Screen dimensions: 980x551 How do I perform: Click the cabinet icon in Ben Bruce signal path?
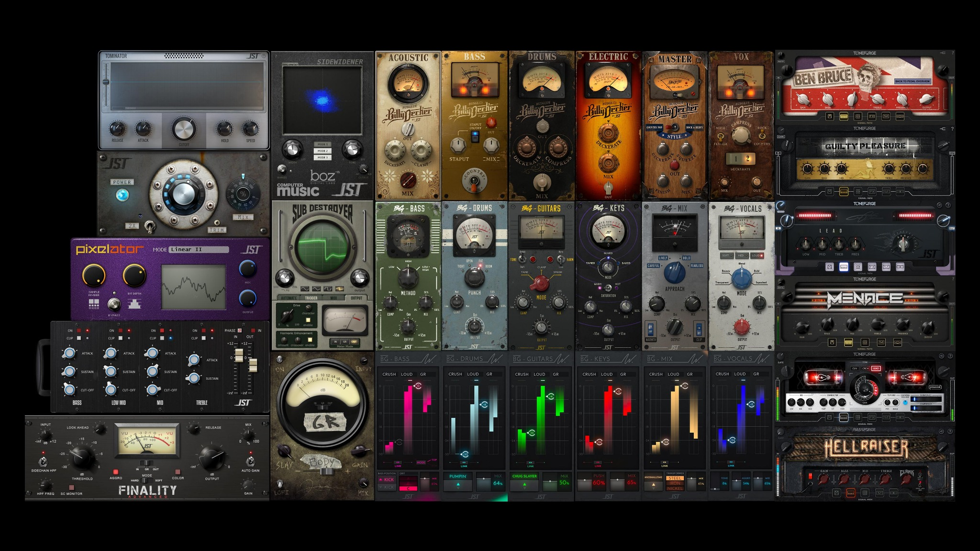857,116
